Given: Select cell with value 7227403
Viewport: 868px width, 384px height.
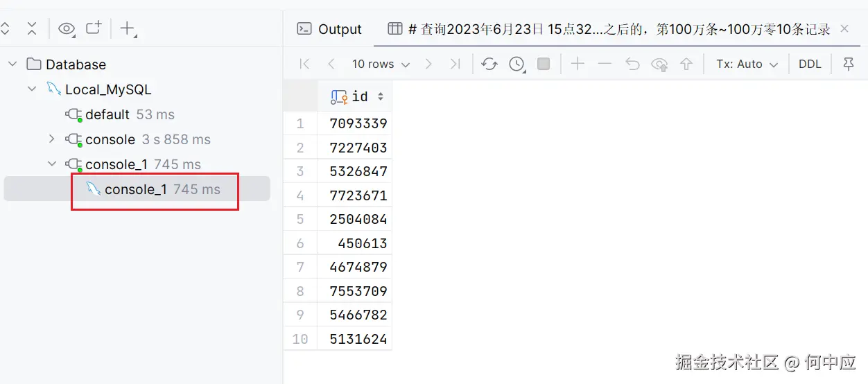Looking at the screenshot, I should (x=355, y=148).
